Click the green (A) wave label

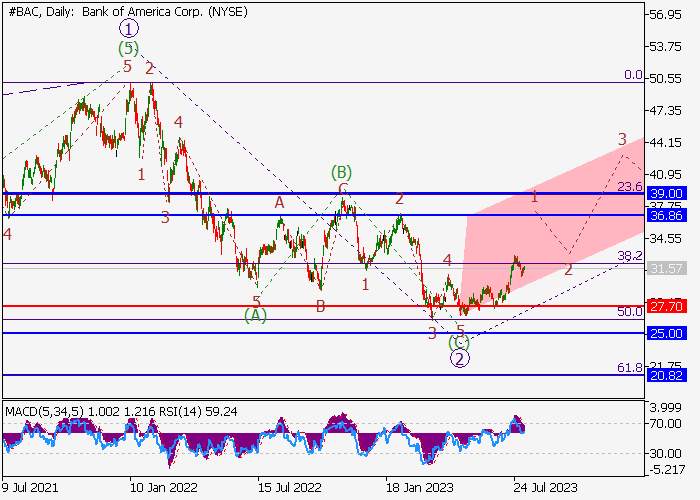255,315
